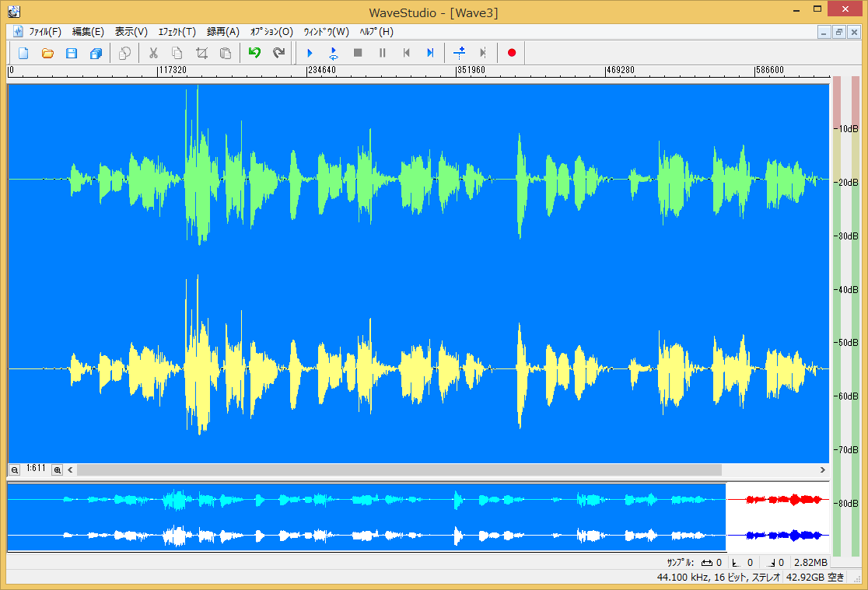This screenshot has width=868, height=590.
Task: Stop audio playback
Action: point(358,53)
